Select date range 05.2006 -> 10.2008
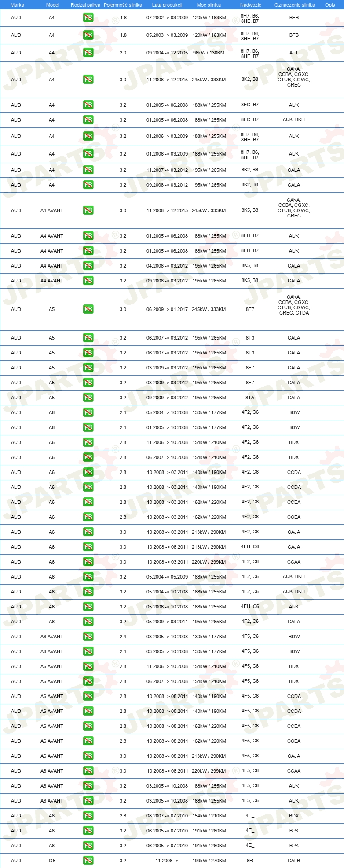This screenshot has width=344, height=868. [x=167, y=607]
